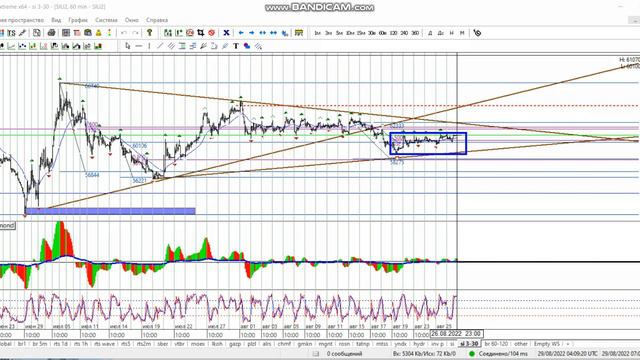The image size is (640, 360).
Task: Switch to the br 5m tab
Action: pos(40,344)
